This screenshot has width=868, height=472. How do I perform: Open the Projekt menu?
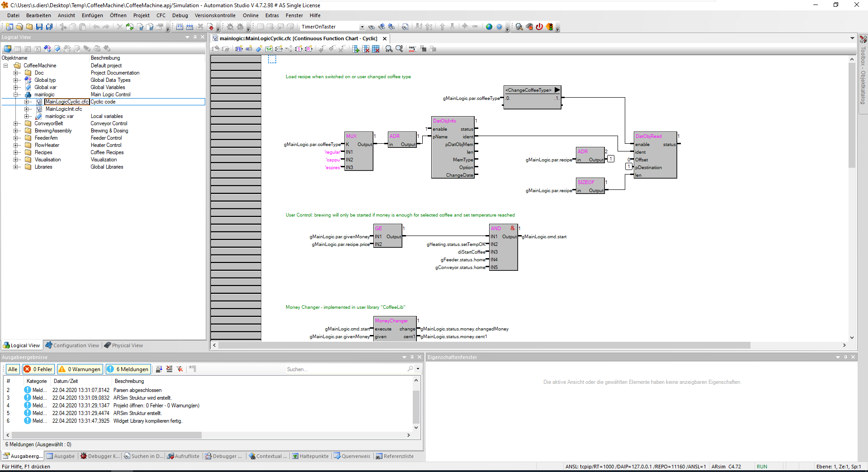[142, 15]
